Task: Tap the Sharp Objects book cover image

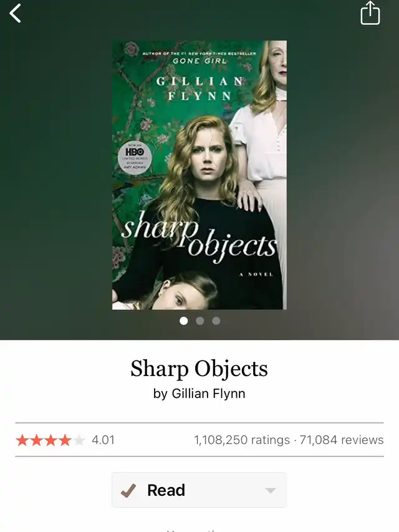Action: click(199, 175)
